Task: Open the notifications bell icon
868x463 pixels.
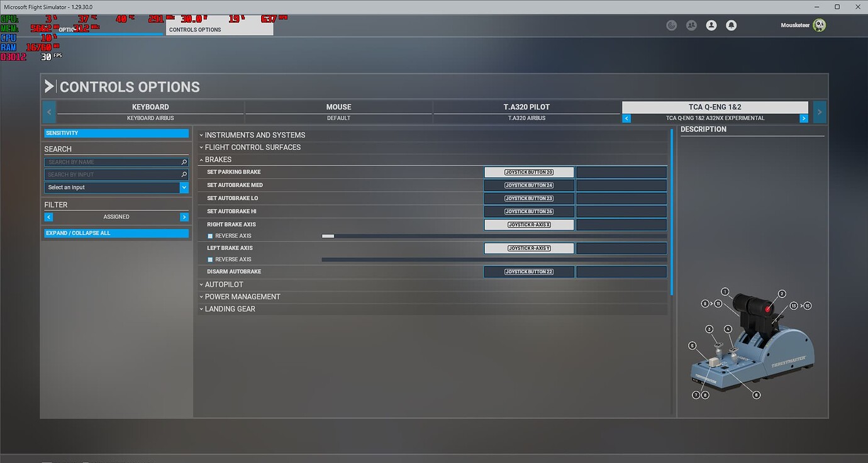Action: [731, 26]
